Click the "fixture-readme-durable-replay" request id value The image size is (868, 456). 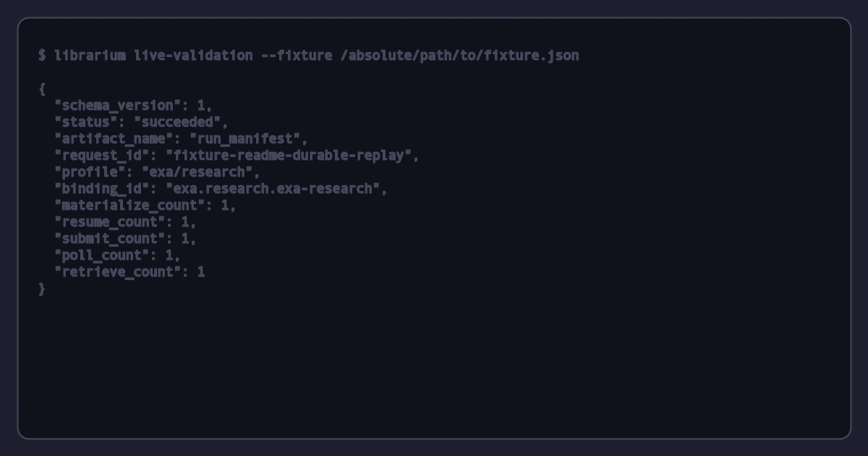click(x=289, y=156)
